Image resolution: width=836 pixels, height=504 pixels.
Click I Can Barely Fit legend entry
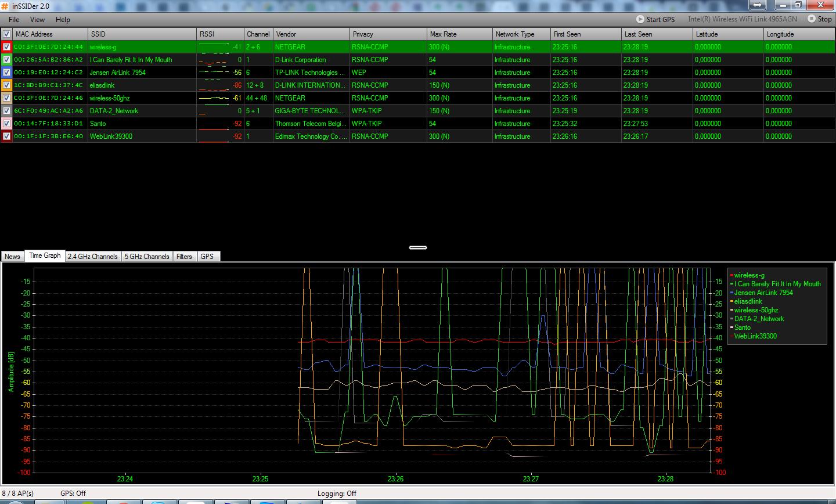pos(776,284)
